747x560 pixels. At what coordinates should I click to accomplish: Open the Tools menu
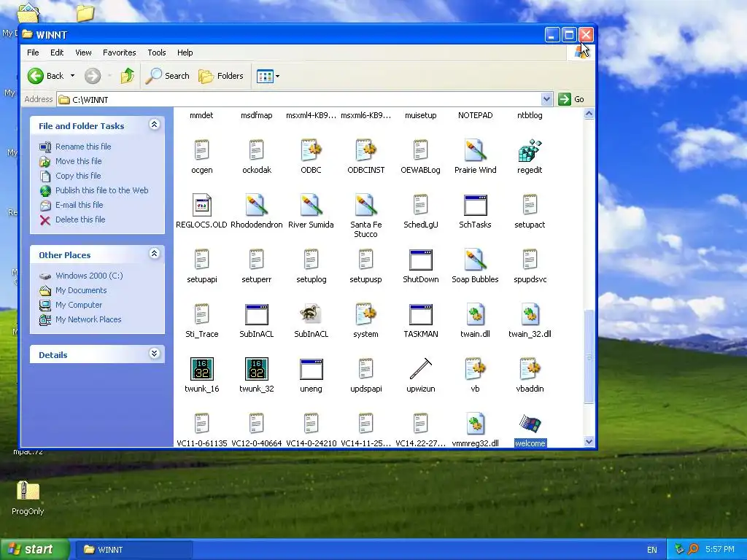[x=156, y=52]
